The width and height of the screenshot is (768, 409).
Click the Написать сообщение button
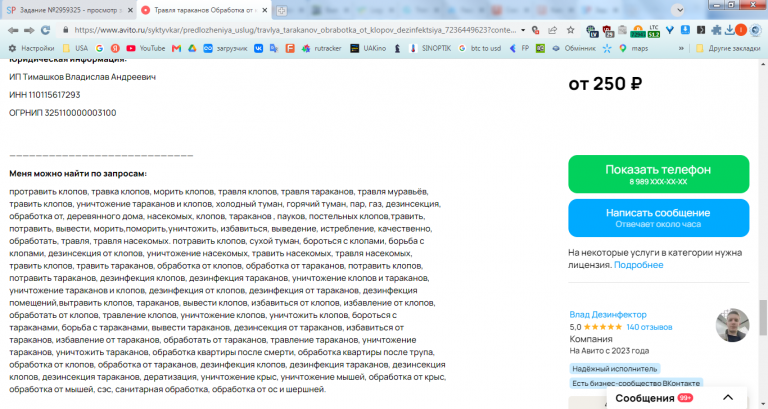point(658,218)
